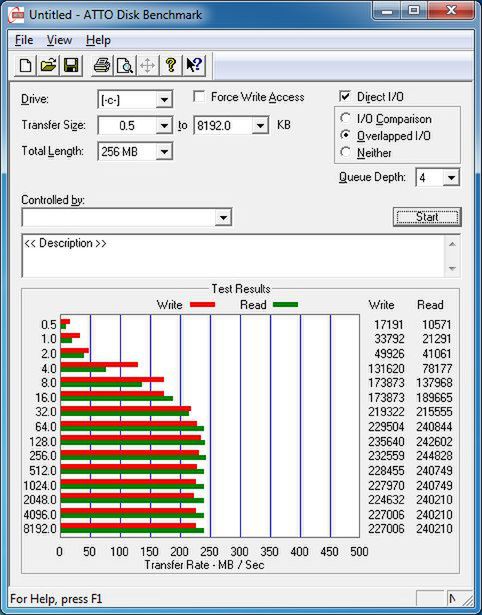Save results with the floppy disk icon
482x615 pixels.
[x=71, y=65]
